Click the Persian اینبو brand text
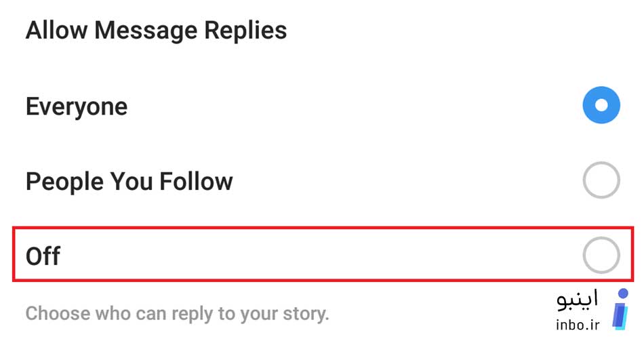This screenshot has height=339, width=644. [577, 300]
